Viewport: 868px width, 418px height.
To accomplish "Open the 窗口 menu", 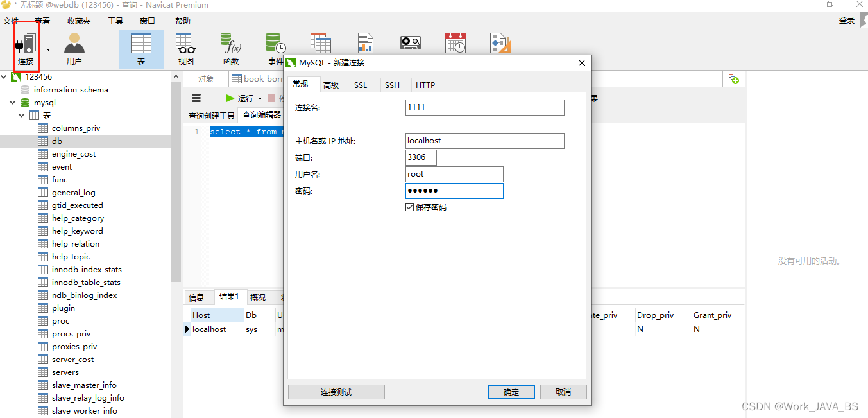I will tap(148, 21).
